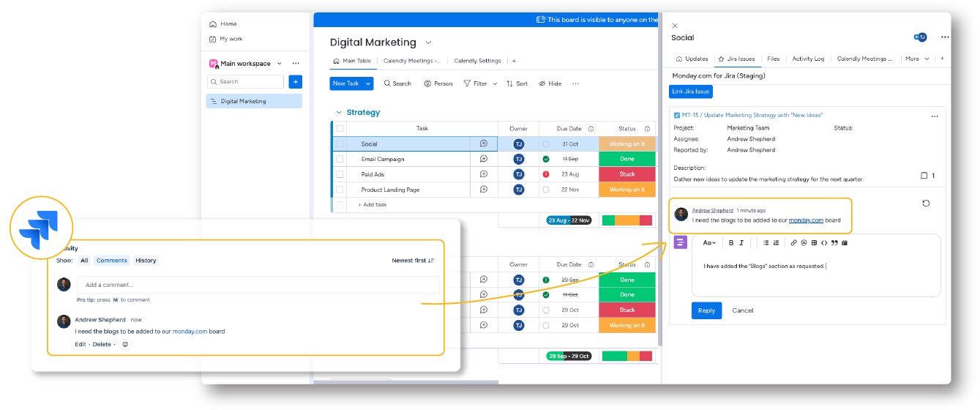Screen dimensions: 980x410
Task: Insert a numbered list in reply editor
Action: 777,242
